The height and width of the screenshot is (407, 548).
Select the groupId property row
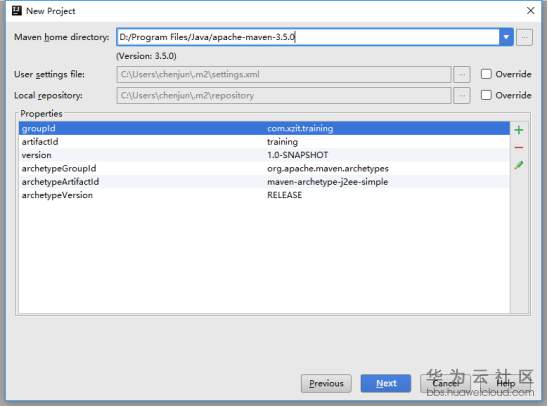tap(264, 128)
